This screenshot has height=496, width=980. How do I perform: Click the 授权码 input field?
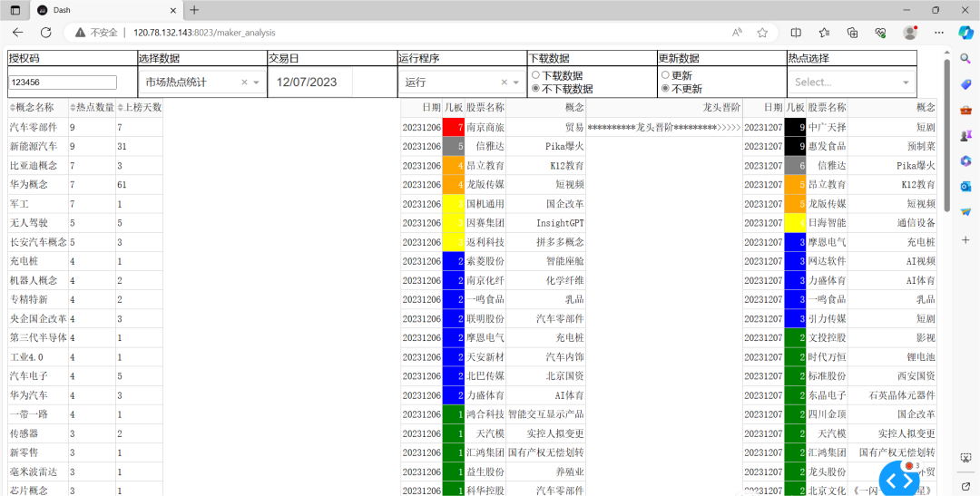click(63, 82)
